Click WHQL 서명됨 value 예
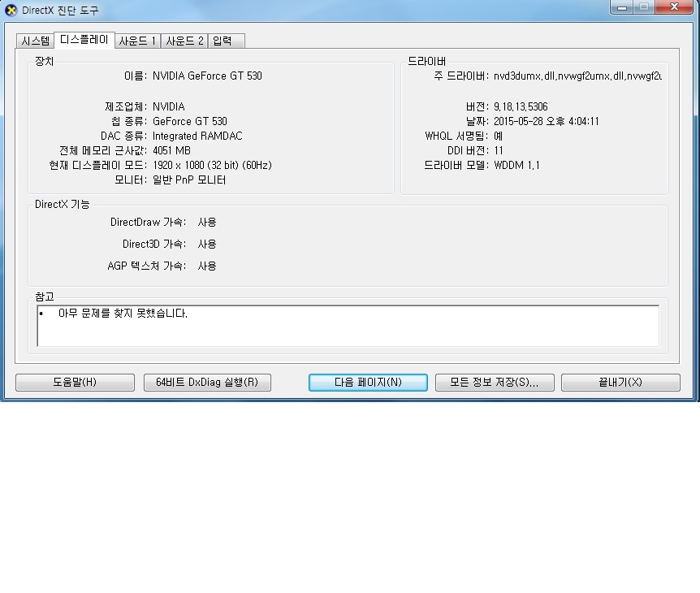This screenshot has width=700, height=593. 499,136
